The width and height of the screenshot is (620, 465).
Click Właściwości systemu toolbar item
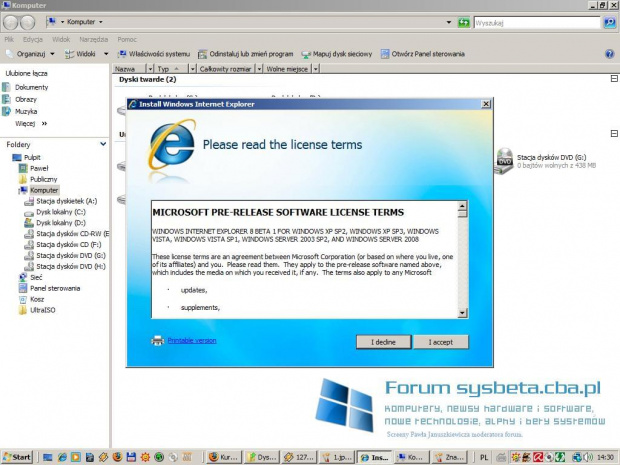click(154, 54)
